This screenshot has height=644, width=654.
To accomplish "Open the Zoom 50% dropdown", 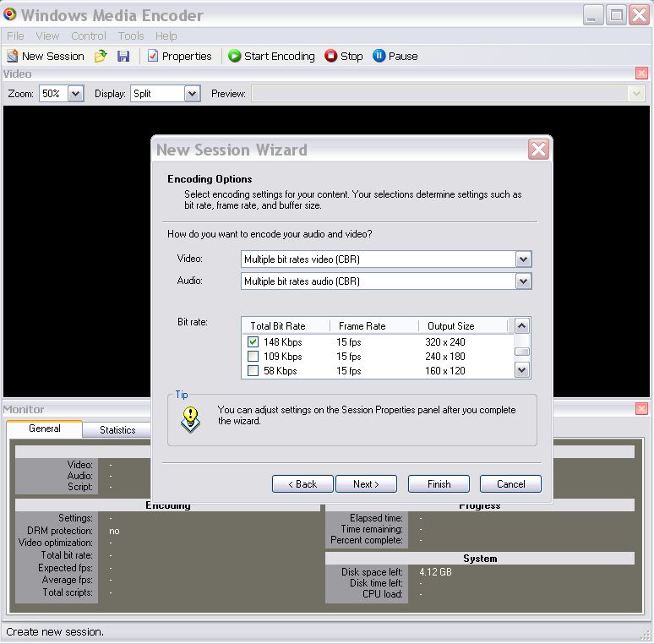I will (75, 94).
